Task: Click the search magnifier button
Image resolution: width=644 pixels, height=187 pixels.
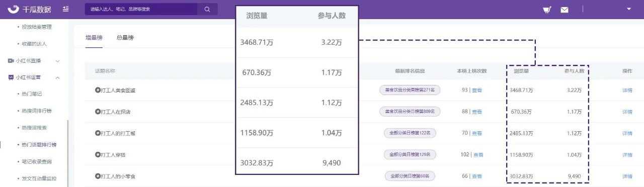Action: [207, 9]
